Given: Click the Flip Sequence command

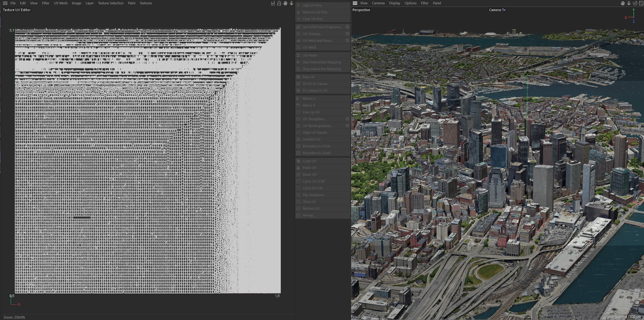Looking at the screenshot, I should 323,195.
